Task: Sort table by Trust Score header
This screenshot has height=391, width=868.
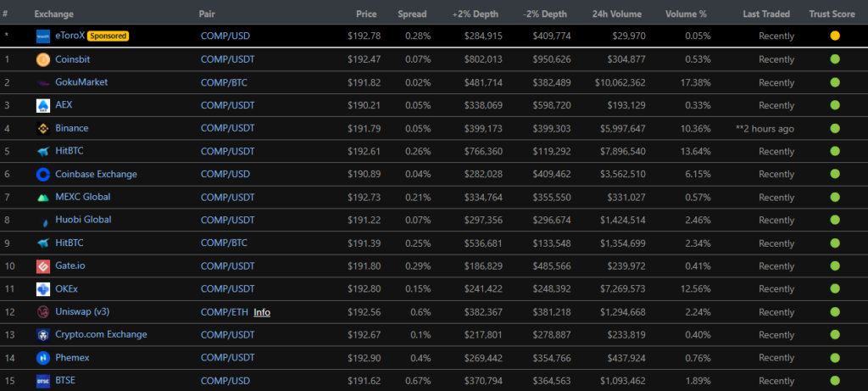Action: point(832,14)
